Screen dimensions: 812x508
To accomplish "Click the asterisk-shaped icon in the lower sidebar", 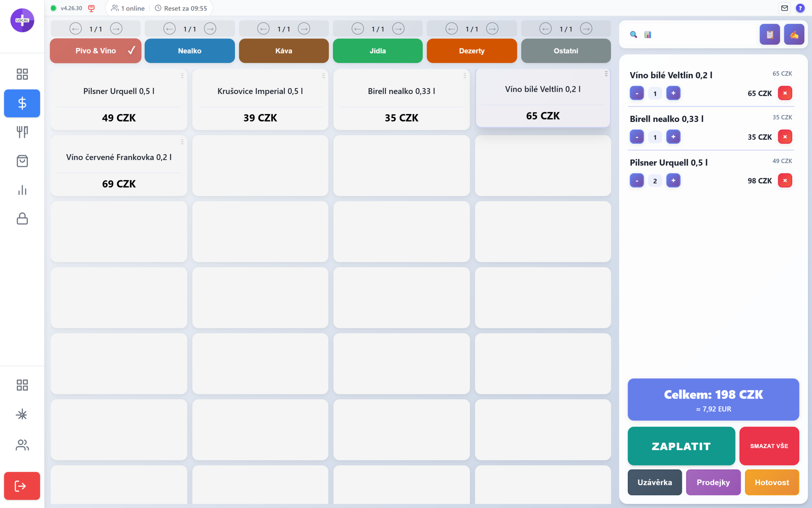I will pos(22,415).
